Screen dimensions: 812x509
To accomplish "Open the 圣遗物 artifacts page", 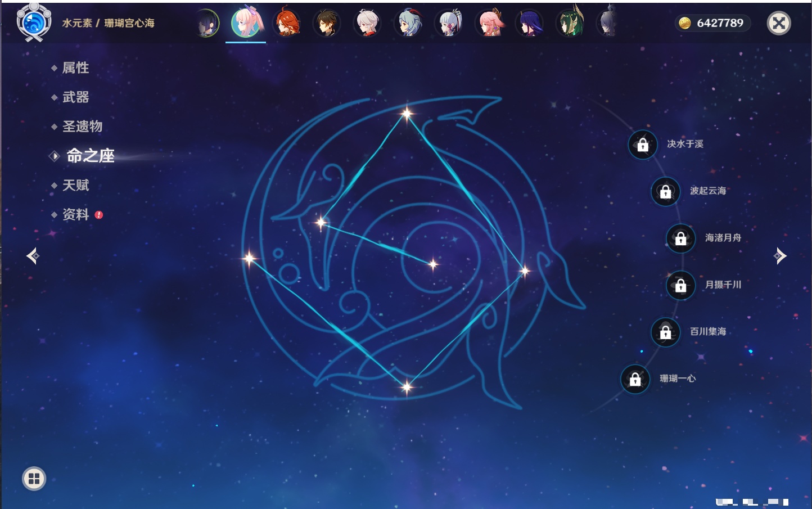I will [x=82, y=127].
